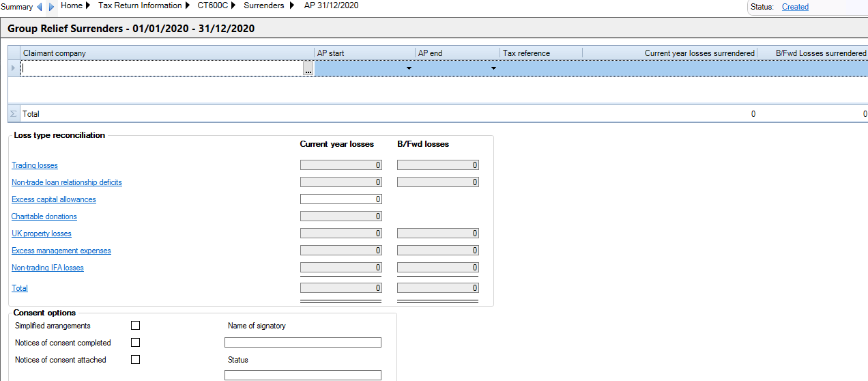Open the Excess capital allowances link
The height and width of the screenshot is (381, 868).
54,199
